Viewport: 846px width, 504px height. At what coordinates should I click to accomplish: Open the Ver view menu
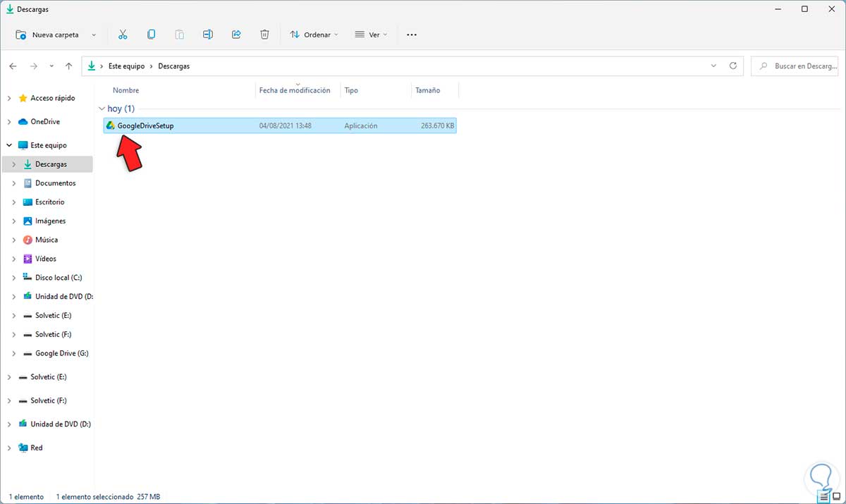pyautogui.click(x=371, y=35)
